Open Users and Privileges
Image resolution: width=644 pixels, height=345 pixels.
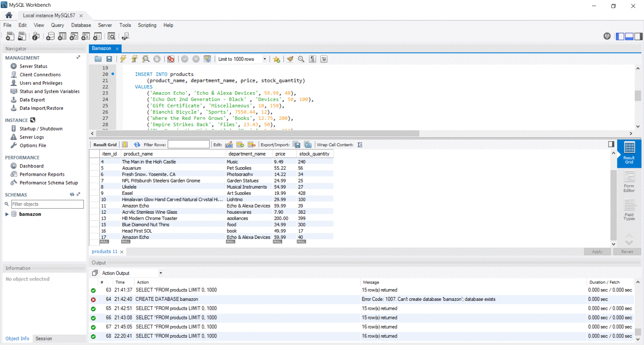tap(41, 83)
